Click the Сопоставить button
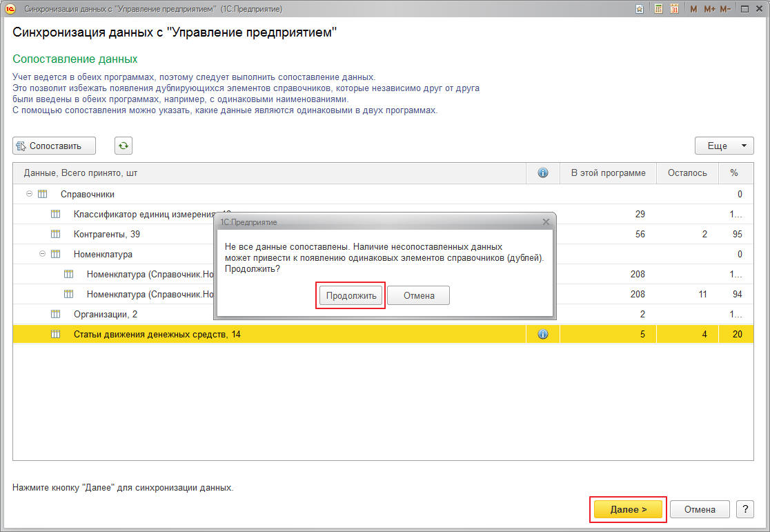 [54, 146]
